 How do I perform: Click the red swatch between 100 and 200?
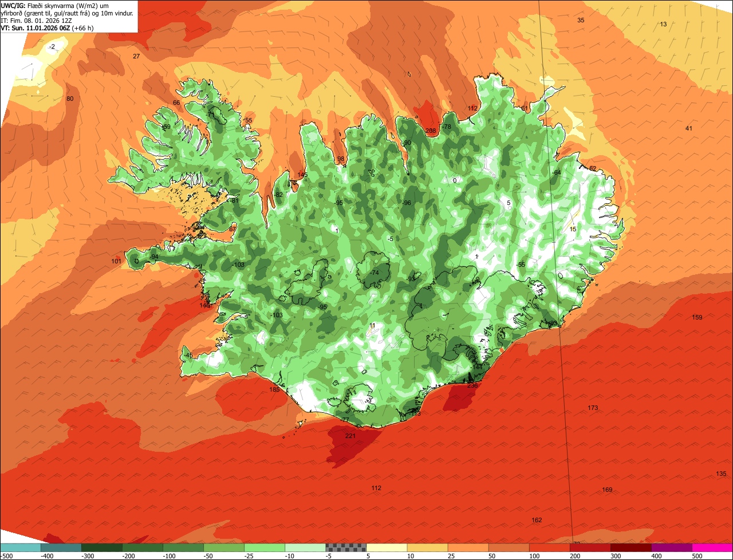click(550, 547)
